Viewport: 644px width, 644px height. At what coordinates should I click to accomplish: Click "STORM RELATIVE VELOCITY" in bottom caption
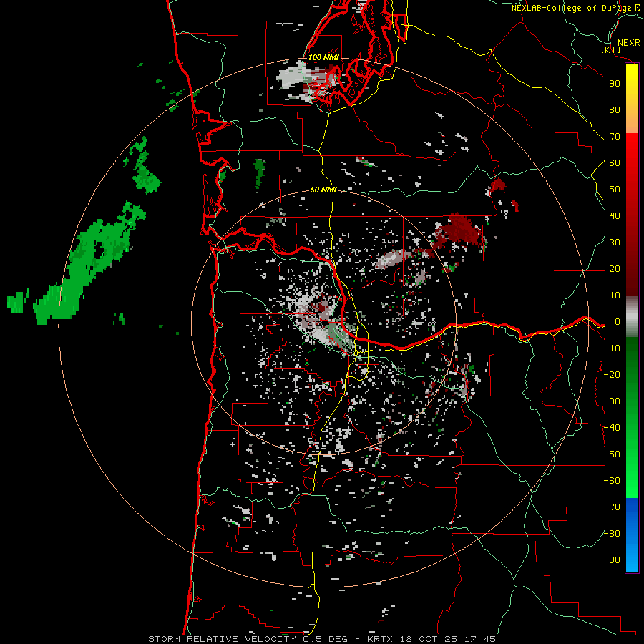(x=222, y=639)
